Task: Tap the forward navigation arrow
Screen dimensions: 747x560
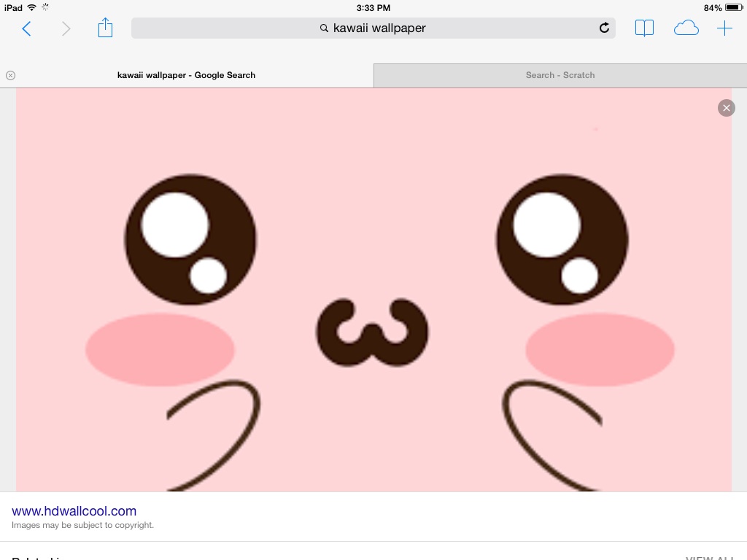Action: 66,28
